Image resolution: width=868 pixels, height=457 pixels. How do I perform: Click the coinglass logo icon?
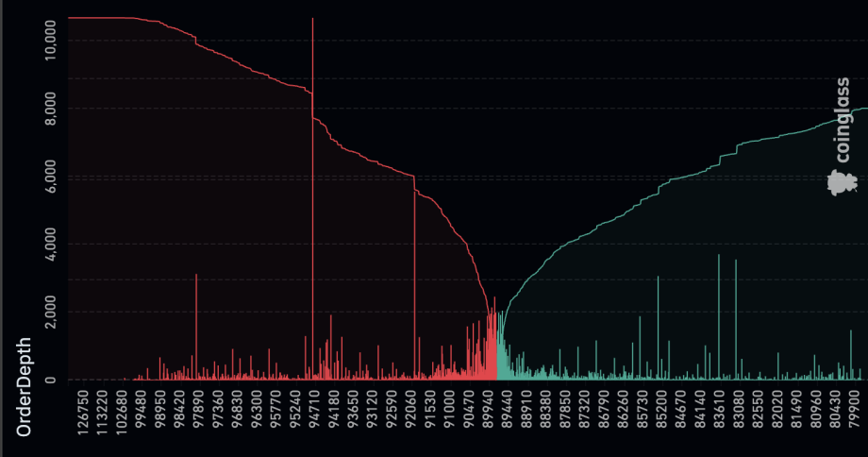point(842,183)
